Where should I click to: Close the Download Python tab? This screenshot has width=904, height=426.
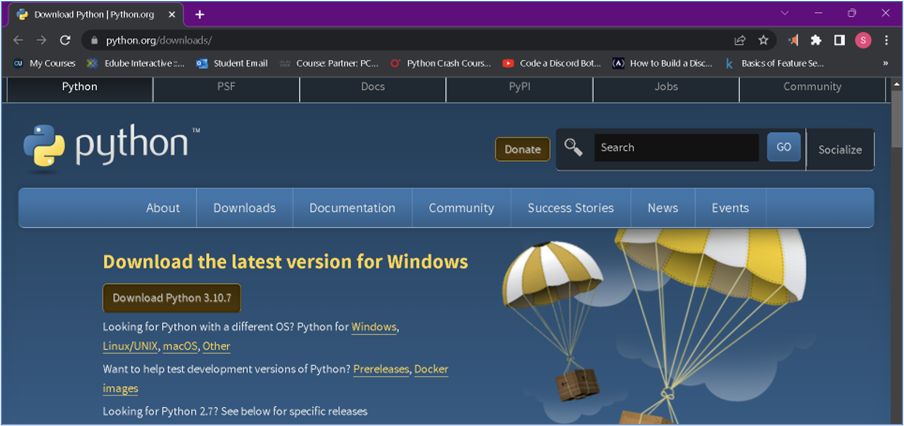171,14
